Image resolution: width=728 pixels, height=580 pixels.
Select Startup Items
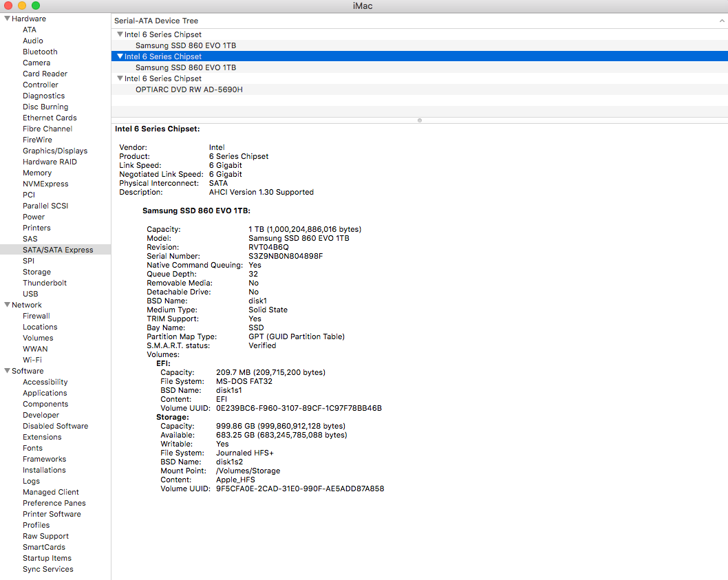(47, 558)
